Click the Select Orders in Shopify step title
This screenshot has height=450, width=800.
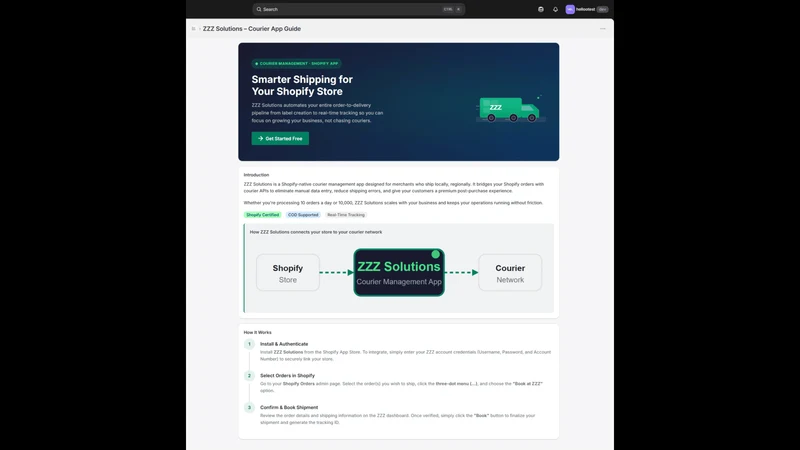click(287, 376)
